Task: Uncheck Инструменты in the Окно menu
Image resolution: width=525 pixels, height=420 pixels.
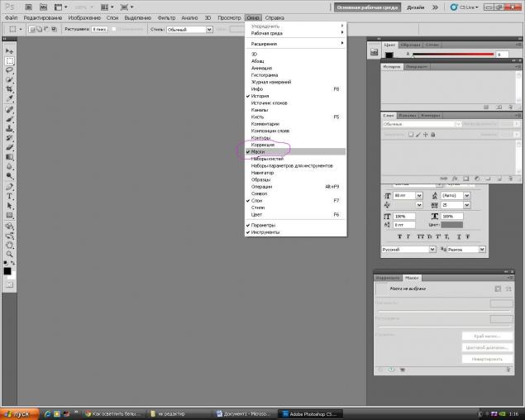Action: [x=295, y=232]
